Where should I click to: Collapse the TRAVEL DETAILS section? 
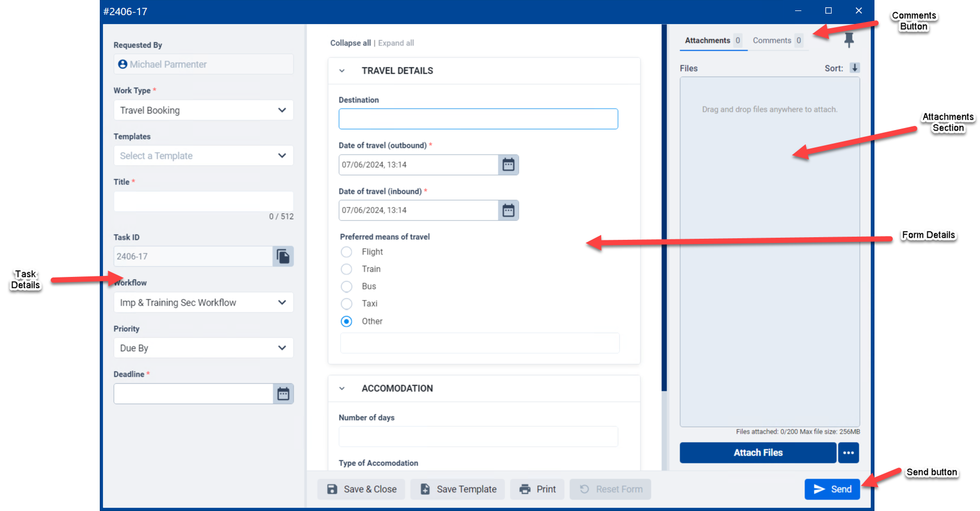coord(342,71)
